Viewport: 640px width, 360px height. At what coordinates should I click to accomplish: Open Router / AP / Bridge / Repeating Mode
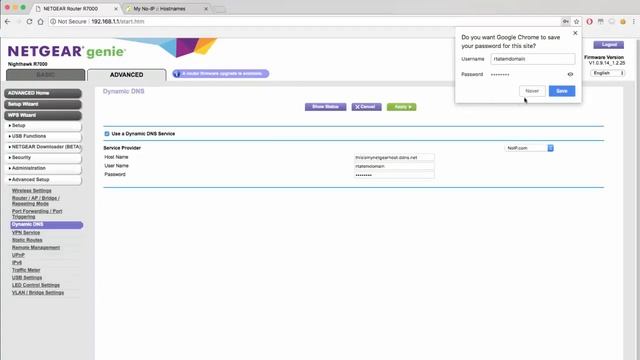(36, 201)
